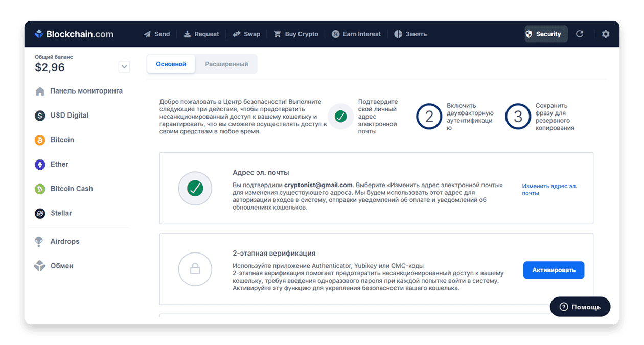Image resolution: width=644 pixels, height=345 pixels.
Task: Select Stellar in the sidebar
Action: pyautogui.click(x=54, y=213)
